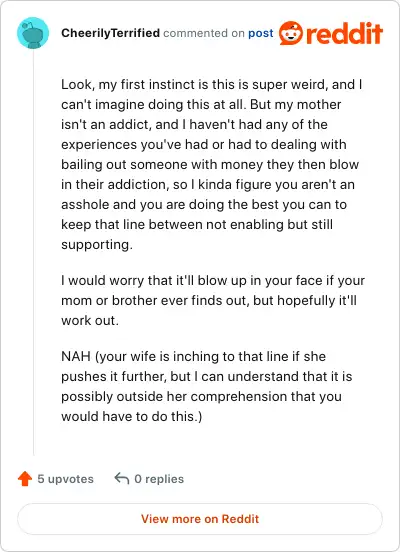Open the "0 replies" label
The image size is (400, 552).
click(159, 479)
